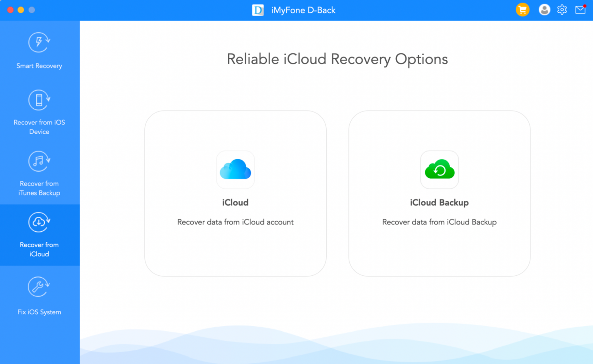Click the iMyFone D-Back window title
593x364 pixels.
(303, 10)
